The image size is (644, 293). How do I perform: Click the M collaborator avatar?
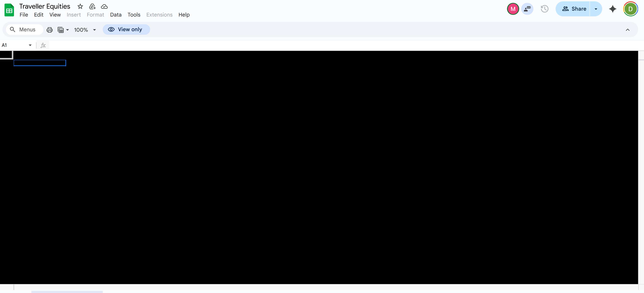(x=513, y=9)
